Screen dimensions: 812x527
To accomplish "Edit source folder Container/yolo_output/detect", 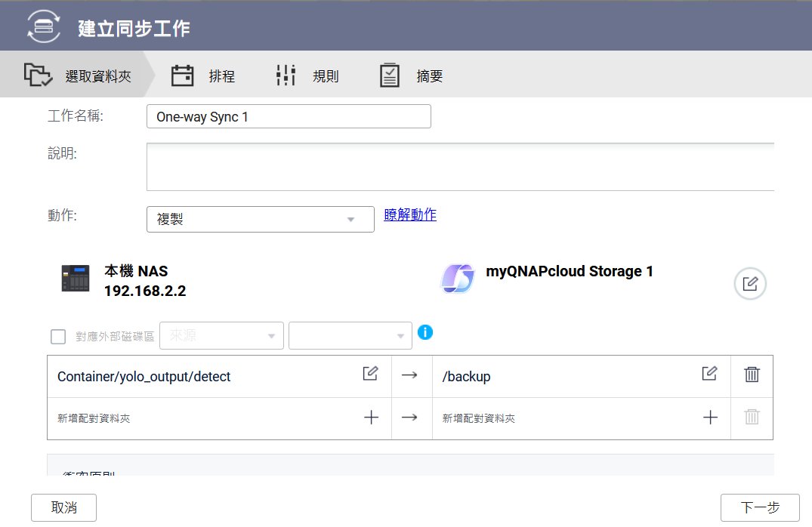I will tap(370, 373).
